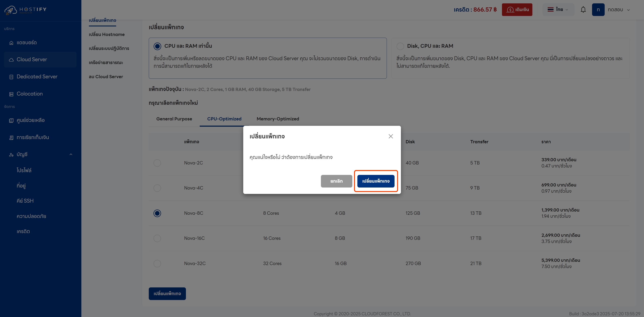Viewport: 644px width, 317px height.
Task: Open the แดชบอร์ด dashboard icon
Action: click(11, 43)
